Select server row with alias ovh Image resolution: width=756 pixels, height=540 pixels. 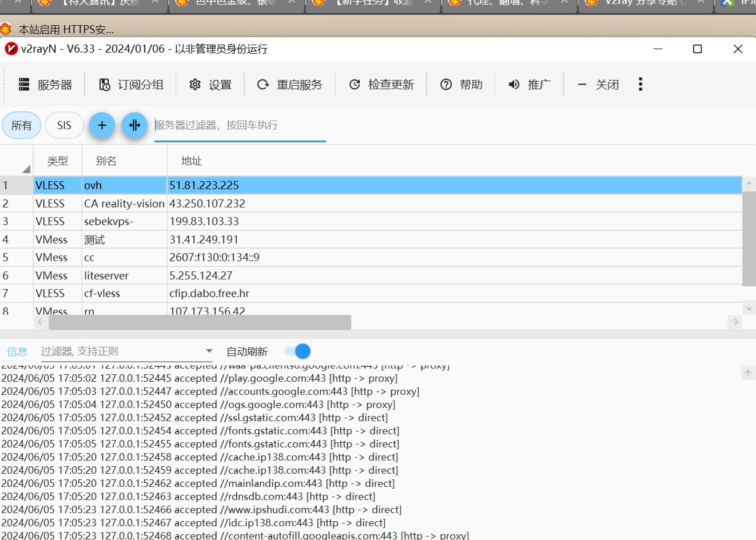tap(371, 185)
